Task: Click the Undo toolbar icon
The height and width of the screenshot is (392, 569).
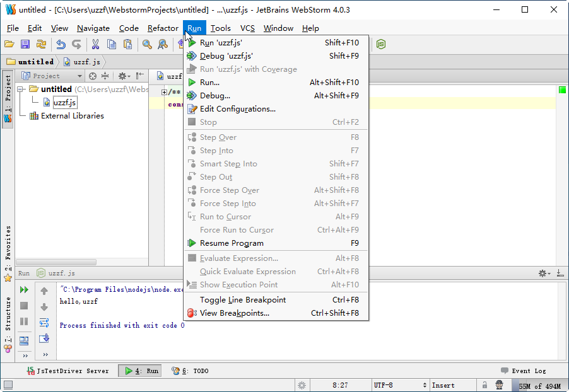Action: click(61, 44)
